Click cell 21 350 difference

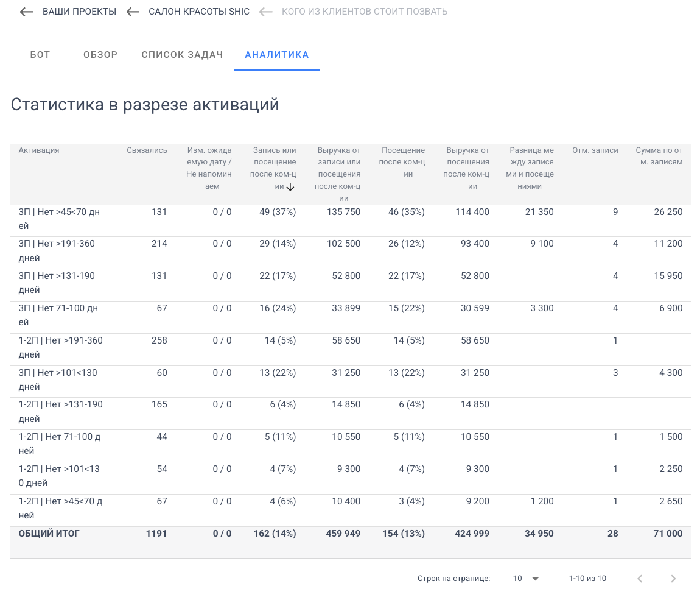pos(539,213)
